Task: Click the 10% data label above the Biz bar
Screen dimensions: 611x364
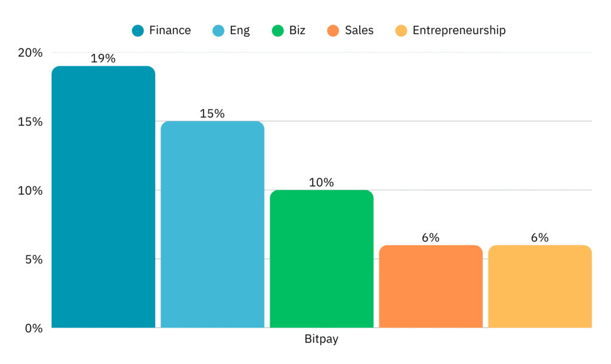Action: click(322, 183)
